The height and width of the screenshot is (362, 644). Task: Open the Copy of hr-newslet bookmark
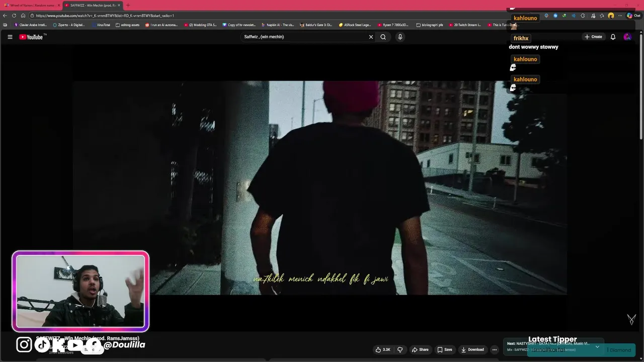[x=239, y=25]
